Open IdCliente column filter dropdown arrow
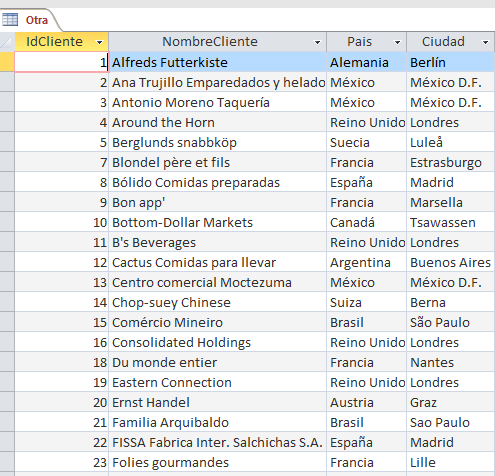495x476 pixels. pyautogui.click(x=99, y=42)
